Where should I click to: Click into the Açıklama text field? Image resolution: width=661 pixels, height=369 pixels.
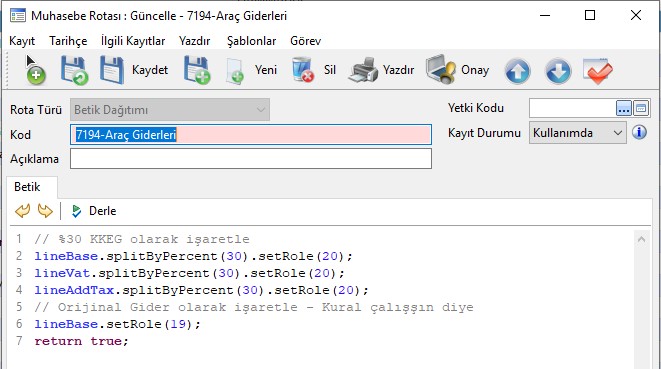click(x=251, y=159)
